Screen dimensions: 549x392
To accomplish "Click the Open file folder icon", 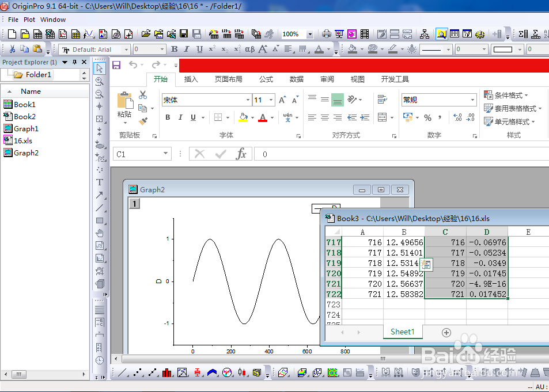I will coord(146,34).
